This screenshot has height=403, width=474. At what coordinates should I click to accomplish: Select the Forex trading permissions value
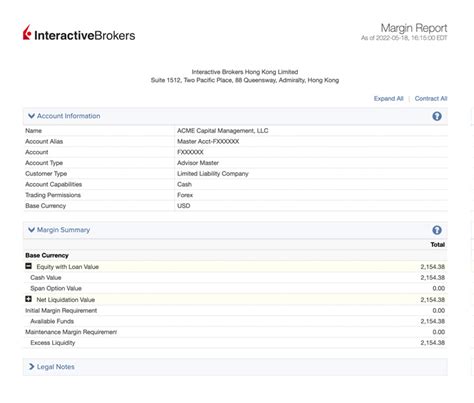click(185, 195)
